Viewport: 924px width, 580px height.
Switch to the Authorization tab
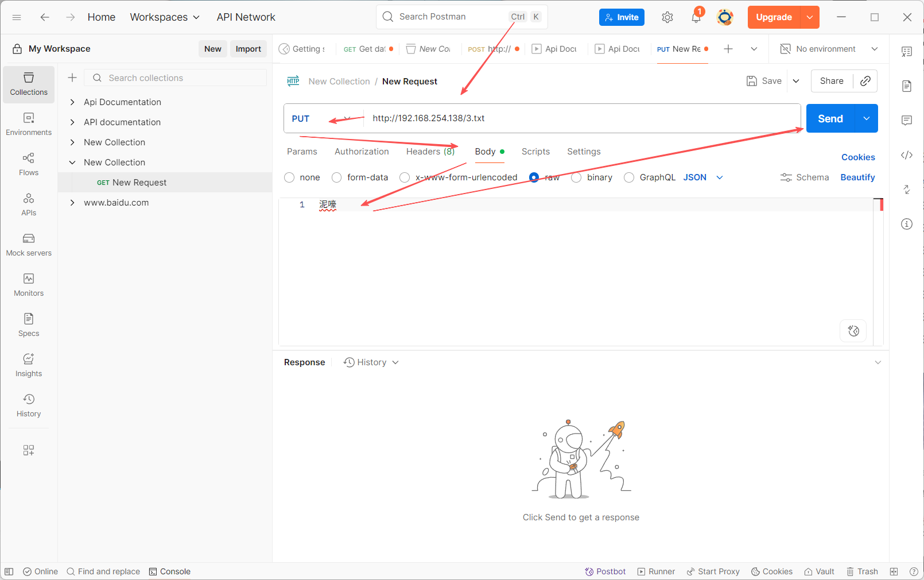(x=362, y=152)
